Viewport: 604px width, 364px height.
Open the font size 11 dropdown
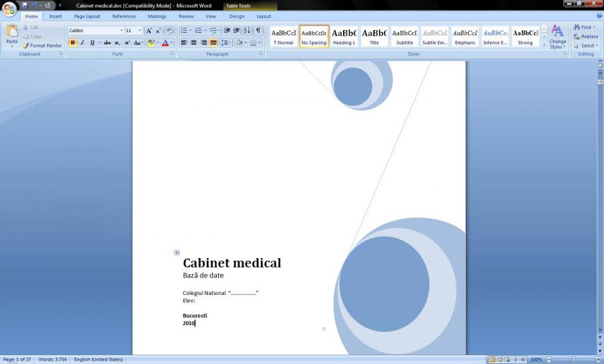140,31
